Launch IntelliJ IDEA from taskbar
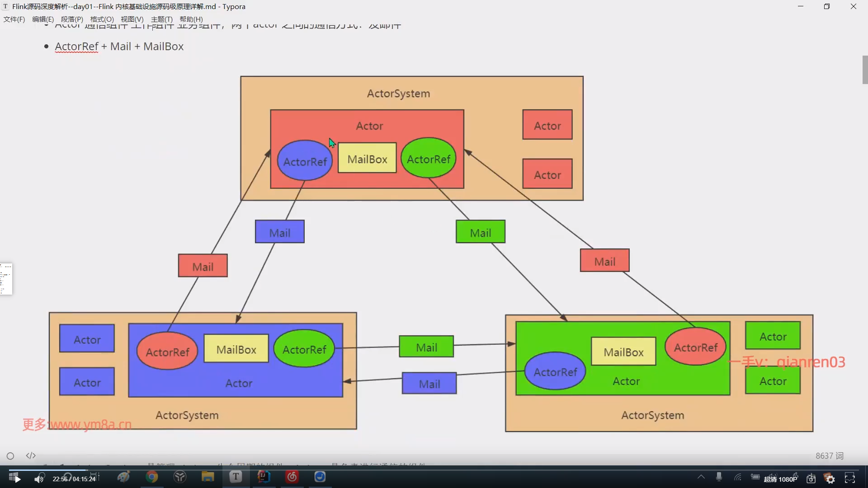This screenshot has width=868, height=488. pos(264,477)
